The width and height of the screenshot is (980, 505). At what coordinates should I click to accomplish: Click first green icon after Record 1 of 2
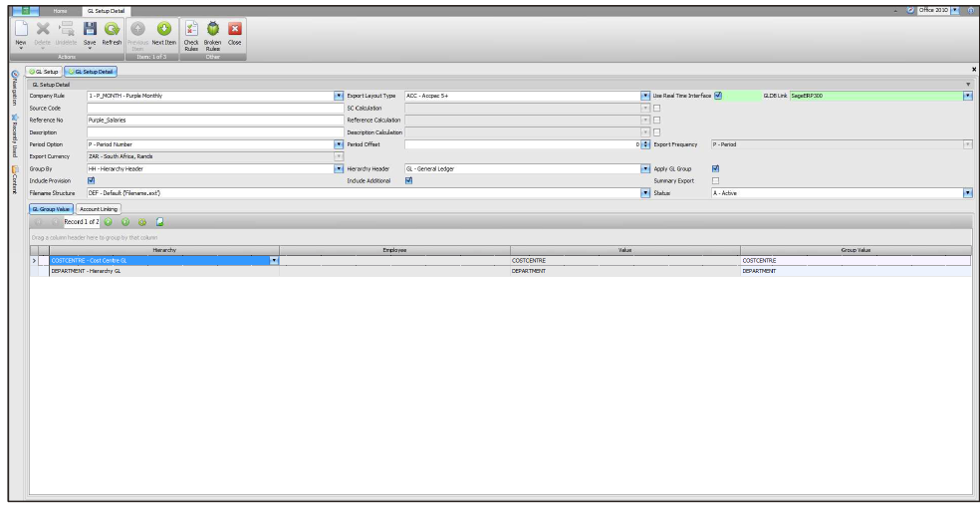109,221
